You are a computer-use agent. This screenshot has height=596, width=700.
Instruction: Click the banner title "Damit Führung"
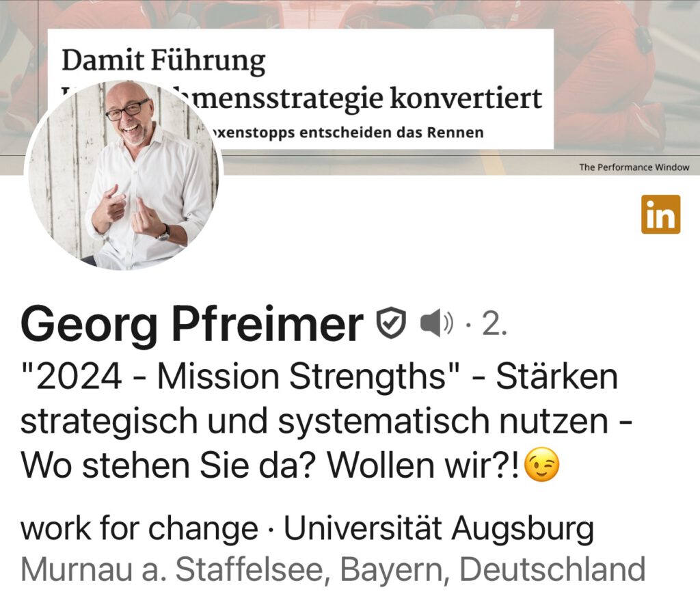(x=163, y=60)
